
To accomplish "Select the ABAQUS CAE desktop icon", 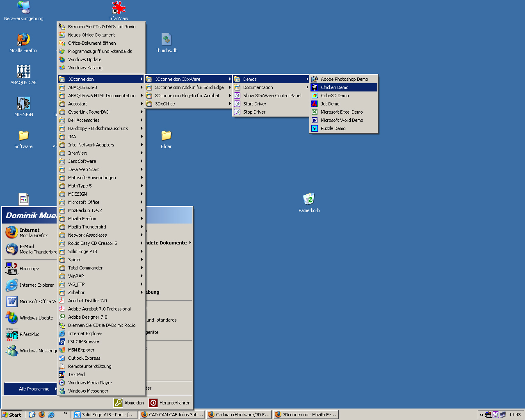I will 24,75.
